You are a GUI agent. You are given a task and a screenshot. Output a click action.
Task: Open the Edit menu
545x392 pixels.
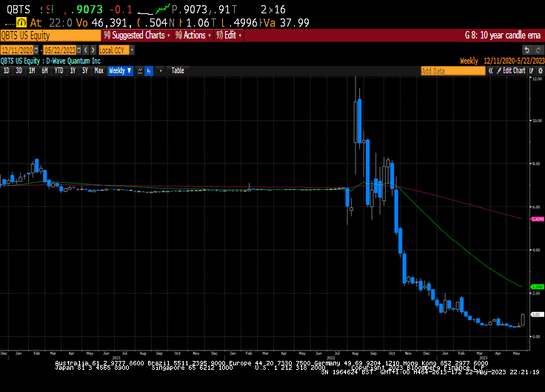click(229, 36)
